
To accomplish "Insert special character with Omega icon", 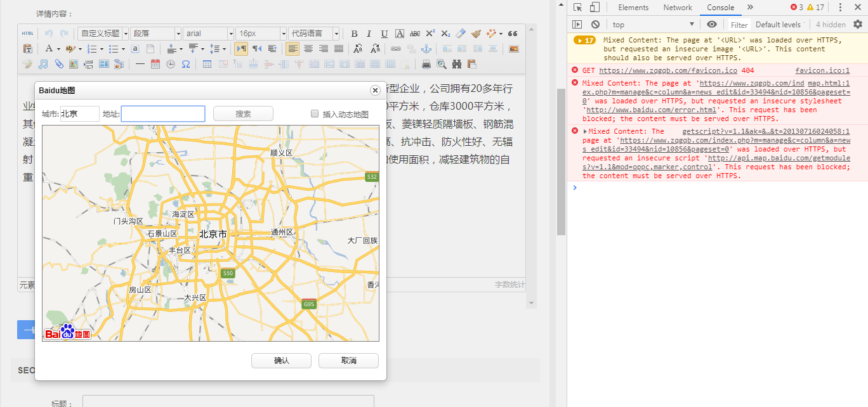I will click(186, 64).
